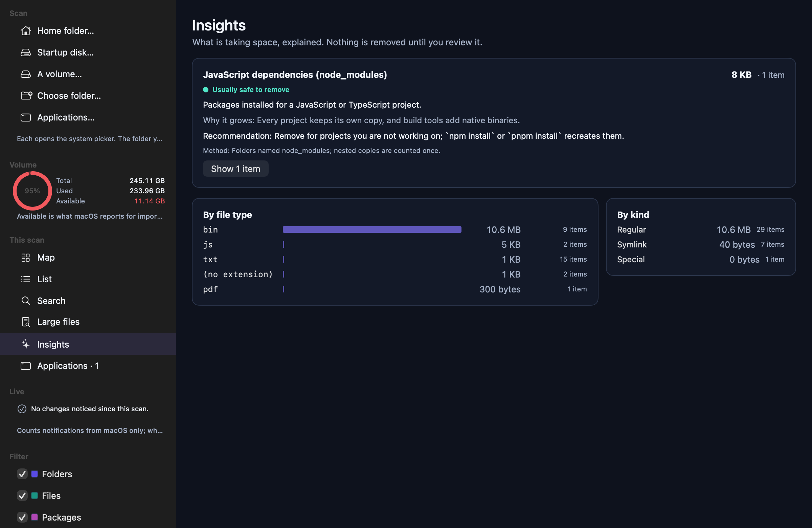Click the disk icon beside Startup disk
Screen dimensions: 812x528
point(26,52)
